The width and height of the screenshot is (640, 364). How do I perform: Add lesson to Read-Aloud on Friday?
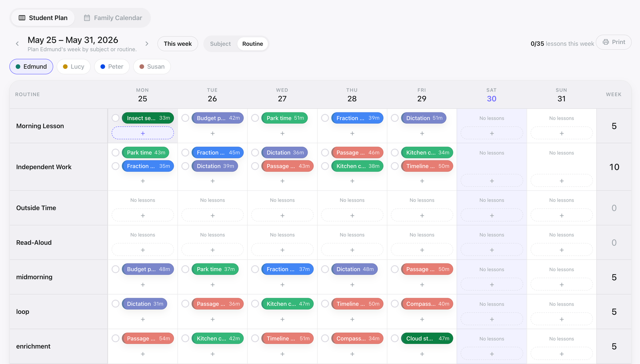point(422,250)
